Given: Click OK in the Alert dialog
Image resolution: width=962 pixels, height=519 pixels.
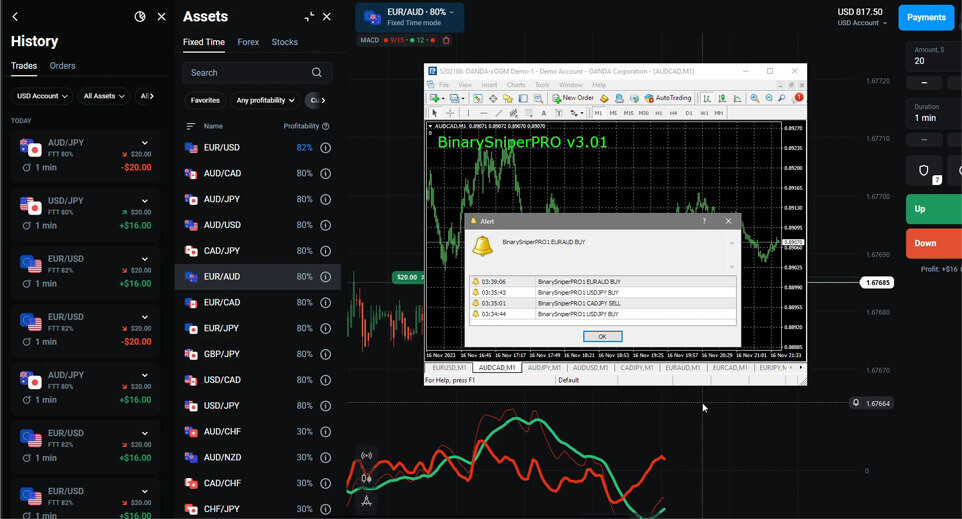Looking at the screenshot, I should click(602, 336).
